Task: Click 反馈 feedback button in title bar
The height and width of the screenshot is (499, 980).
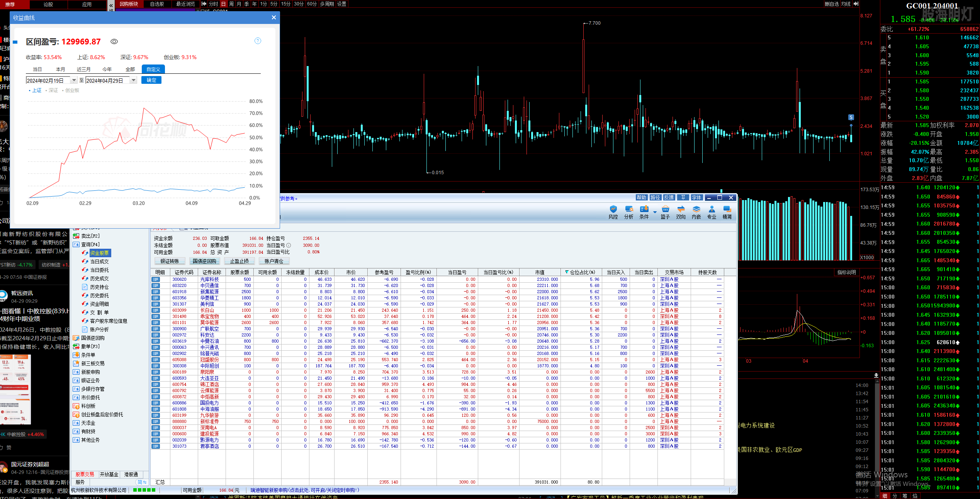Action: pos(669,197)
